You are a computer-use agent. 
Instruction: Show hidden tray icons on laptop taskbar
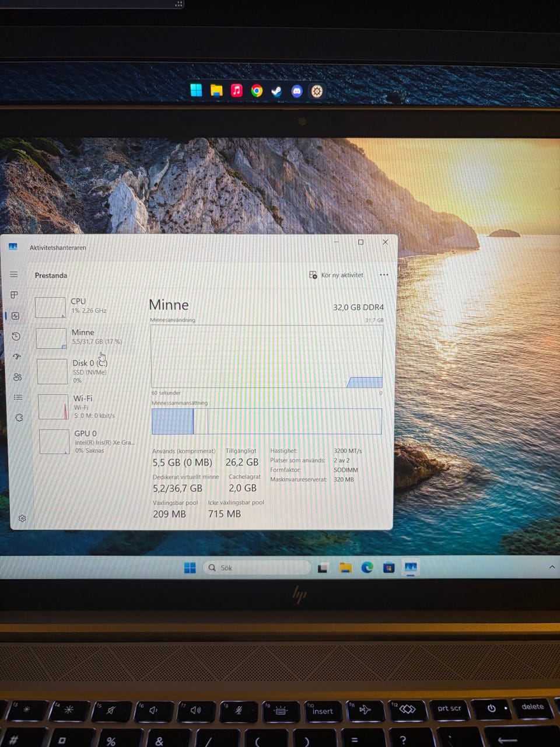[x=552, y=567]
